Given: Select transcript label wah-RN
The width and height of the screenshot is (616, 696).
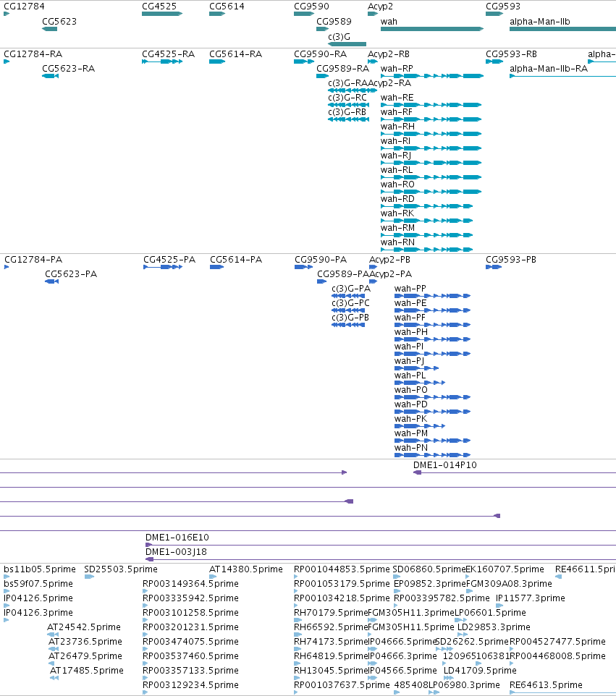Looking at the screenshot, I should tap(397, 242).
